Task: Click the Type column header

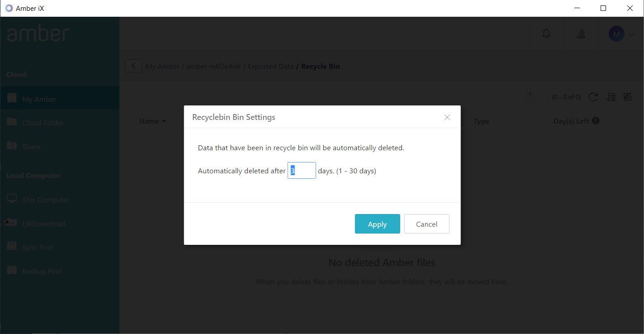Action: point(482,121)
